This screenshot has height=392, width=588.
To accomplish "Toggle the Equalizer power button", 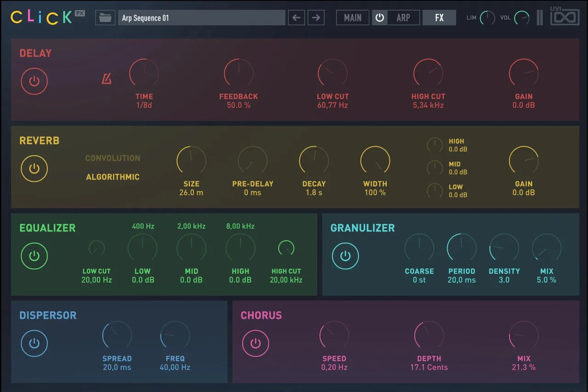I will coord(34,256).
